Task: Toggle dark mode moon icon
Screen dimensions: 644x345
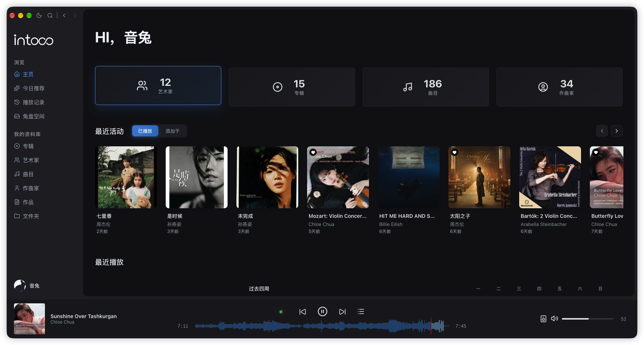Action: point(39,15)
